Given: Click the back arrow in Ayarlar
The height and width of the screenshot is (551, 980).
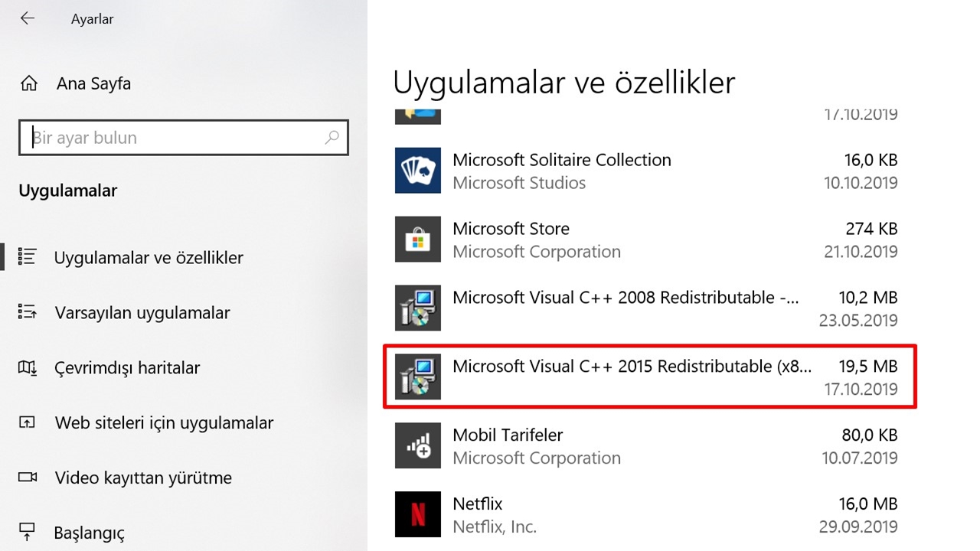Looking at the screenshot, I should [x=28, y=18].
